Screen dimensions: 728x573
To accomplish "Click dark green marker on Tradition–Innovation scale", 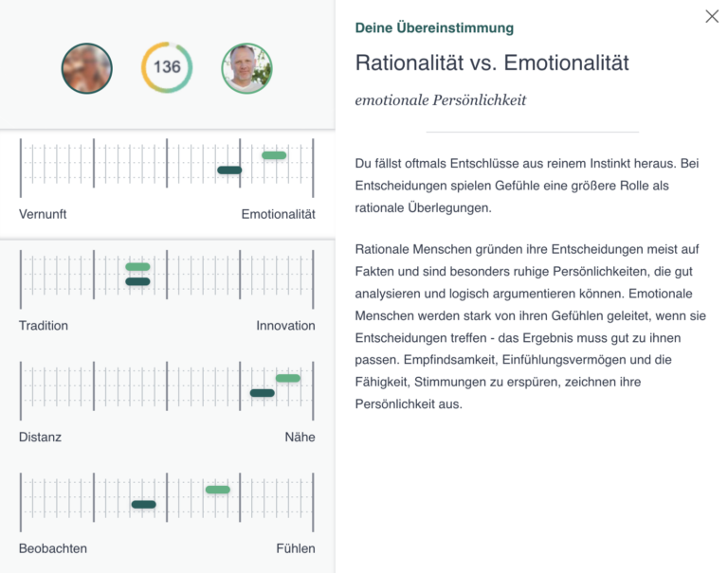I will click(137, 281).
